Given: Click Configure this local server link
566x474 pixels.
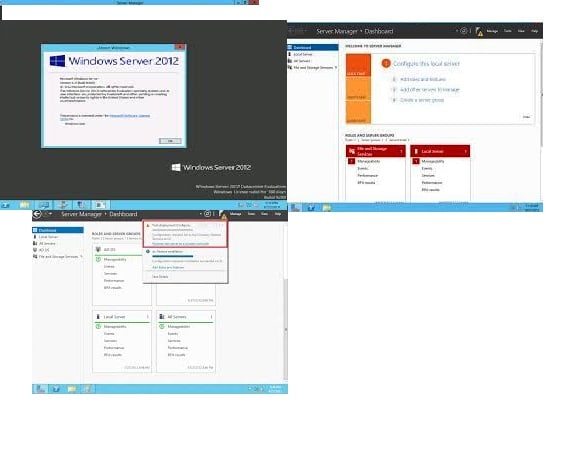Looking at the screenshot, I should [x=426, y=64].
